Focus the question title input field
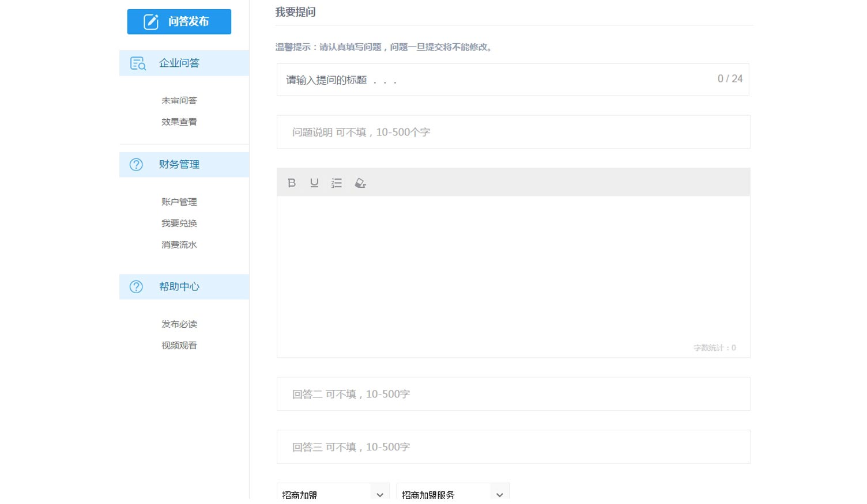867x504 pixels. pos(513,79)
